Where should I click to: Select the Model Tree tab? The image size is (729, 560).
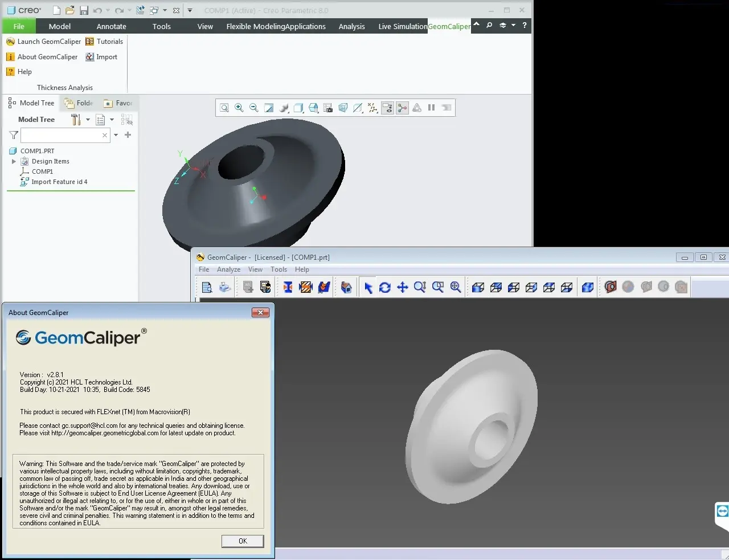(x=31, y=103)
